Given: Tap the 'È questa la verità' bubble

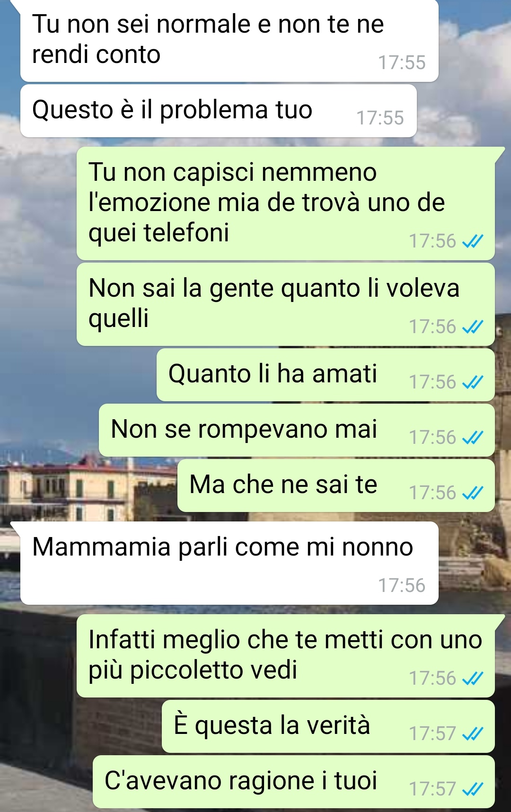Looking at the screenshot, I should pyautogui.click(x=328, y=726).
